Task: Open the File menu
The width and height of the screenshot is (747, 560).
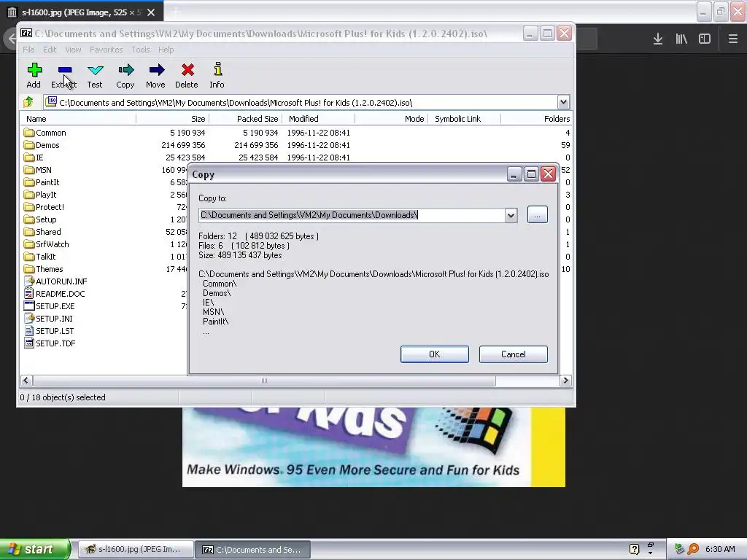Action: coord(28,50)
